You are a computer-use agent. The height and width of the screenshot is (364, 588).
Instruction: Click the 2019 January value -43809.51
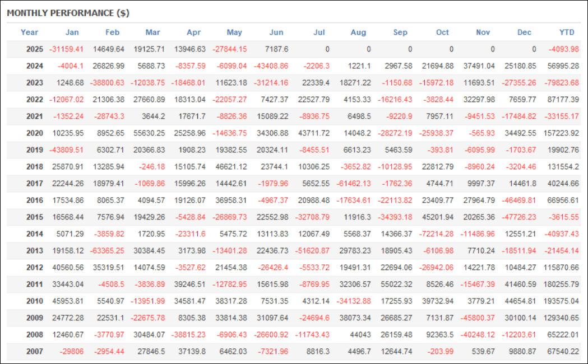[66, 150]
